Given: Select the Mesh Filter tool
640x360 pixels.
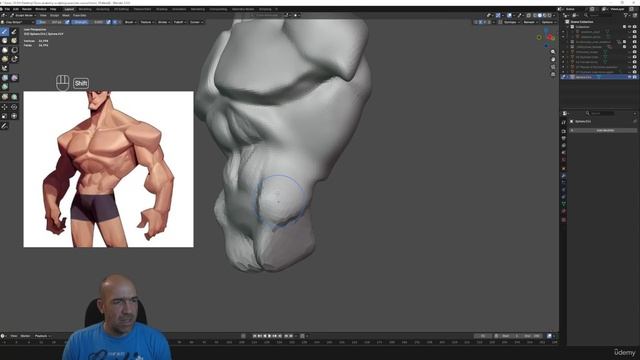Looking at the screenshot, I should tap(4, 78).
